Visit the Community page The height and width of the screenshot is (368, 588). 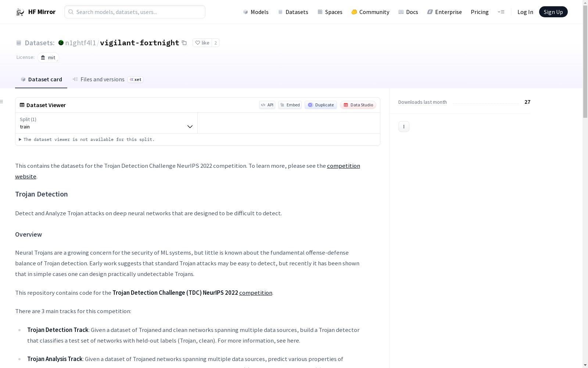coord(370,12)
